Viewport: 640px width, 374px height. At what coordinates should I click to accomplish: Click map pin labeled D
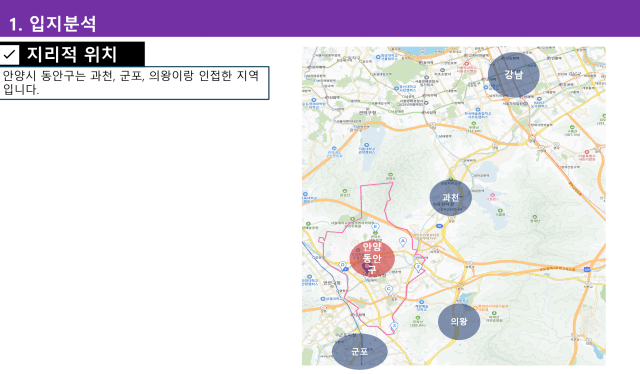342,265
